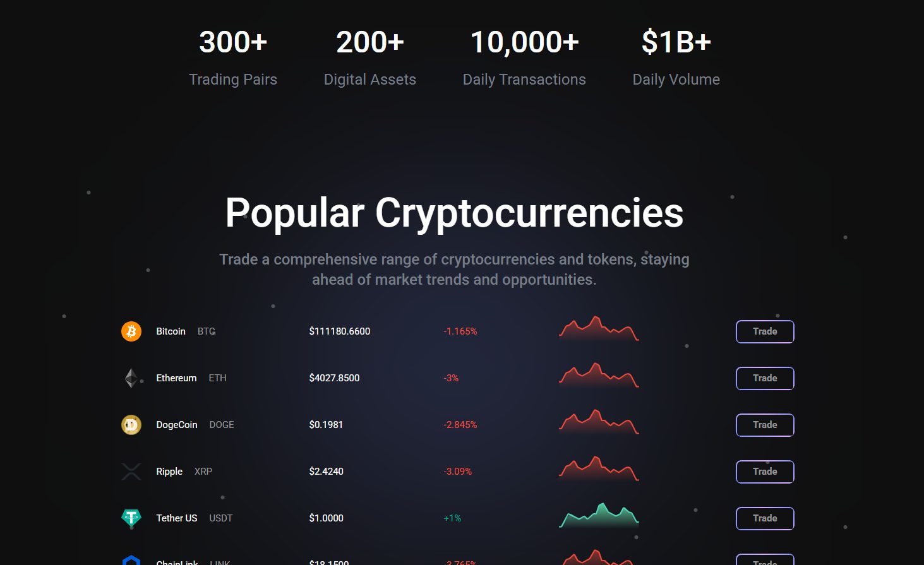
Task: Click the Tether US icon
Action: tap(131, 518)
